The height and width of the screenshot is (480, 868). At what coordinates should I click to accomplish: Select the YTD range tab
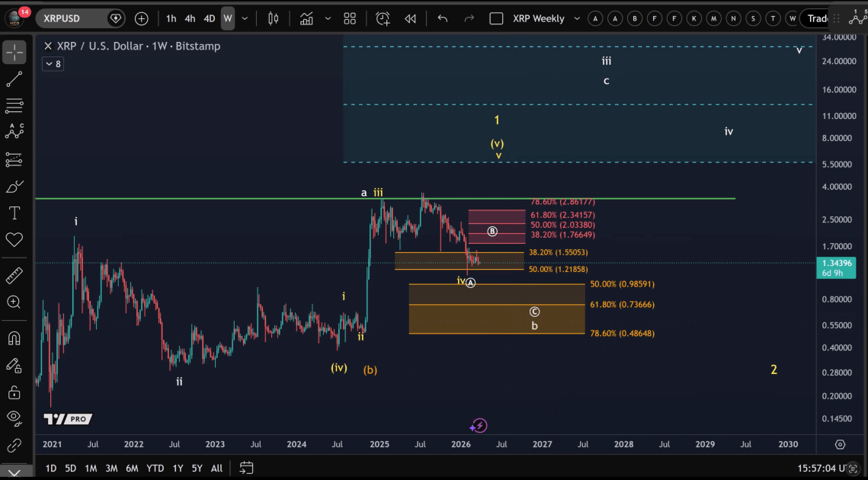[x=155, y=469]
